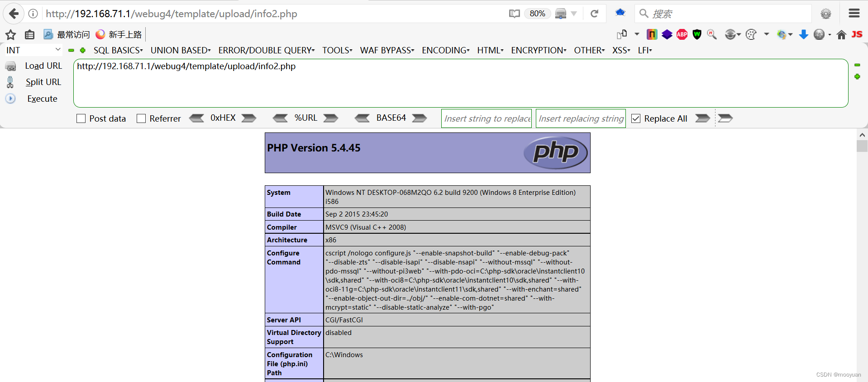Reset the 80% zoom level indicator

[537, 14]
